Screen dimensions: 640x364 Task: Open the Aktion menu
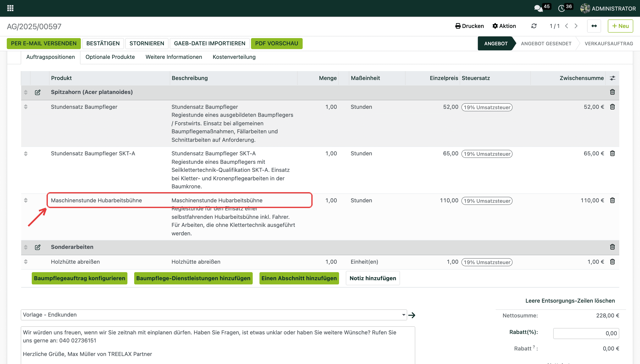504,26
